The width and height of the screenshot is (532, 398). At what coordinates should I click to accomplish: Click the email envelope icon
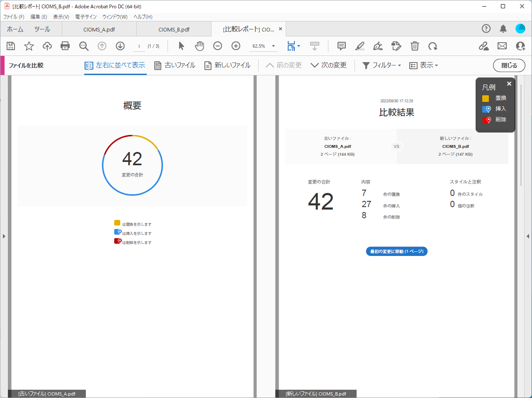[502, 46]
